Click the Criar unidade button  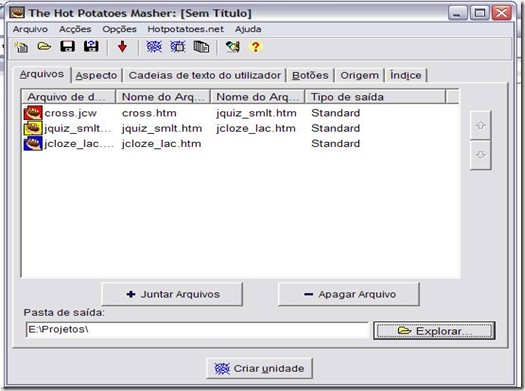[259, 369]
